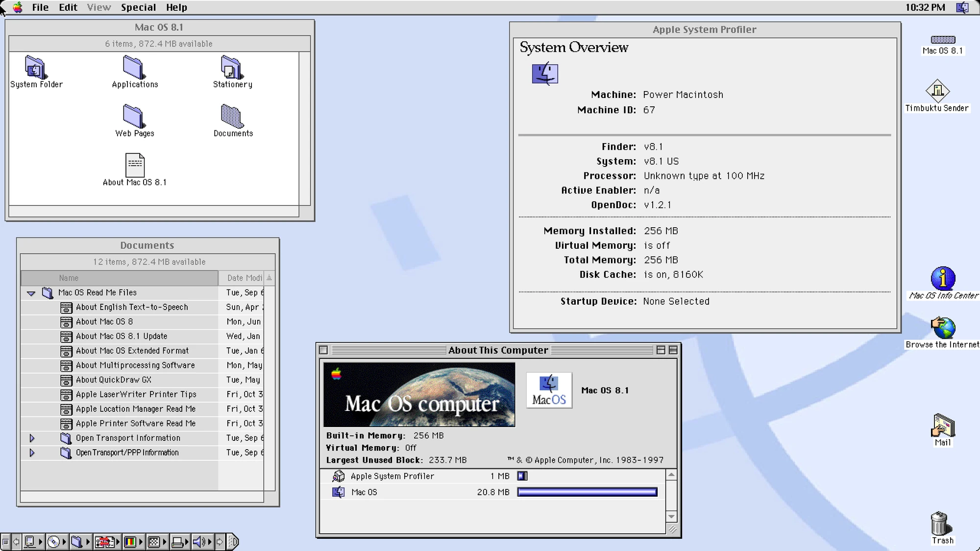Sort Documents by the Name column

(69, 278)
